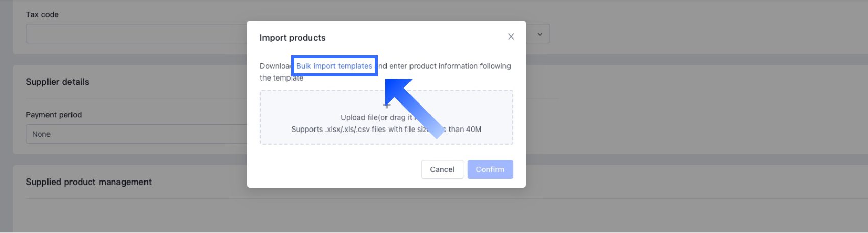868x233 pixels.
Task: Click the word 'Download' in the dialog
Action: (275, 66)
